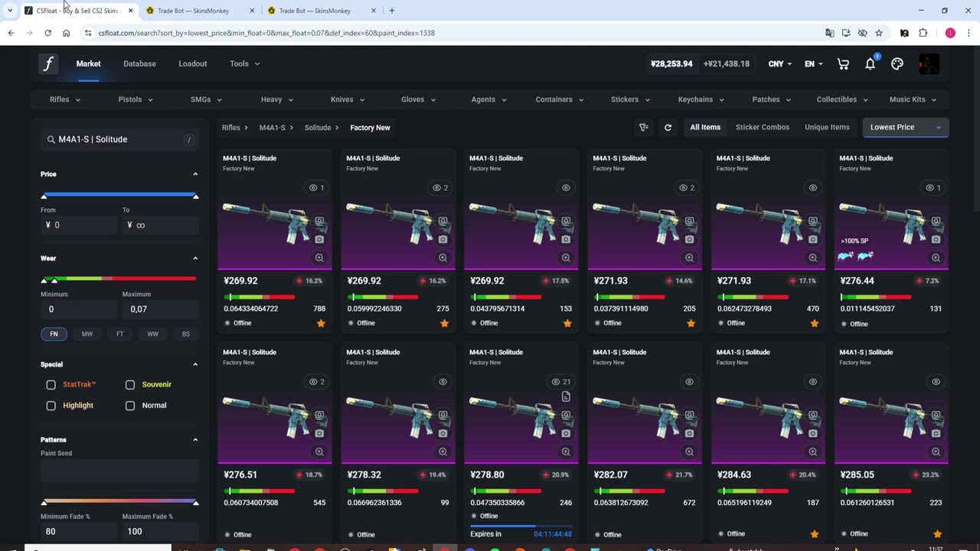Viewport: 980px width, 551px height.
Task: Focus the M4A1-S | Solitude search field
Action: click(119, 139)
